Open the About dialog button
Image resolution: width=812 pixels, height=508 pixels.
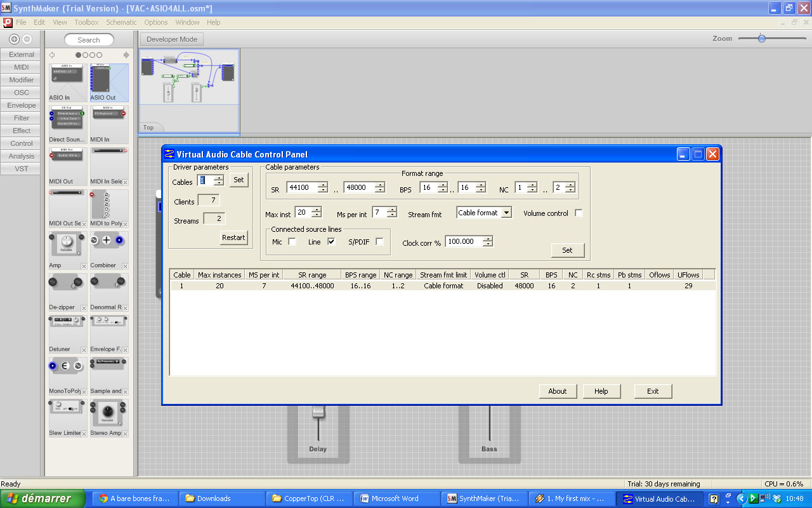(x=558, y=391)
